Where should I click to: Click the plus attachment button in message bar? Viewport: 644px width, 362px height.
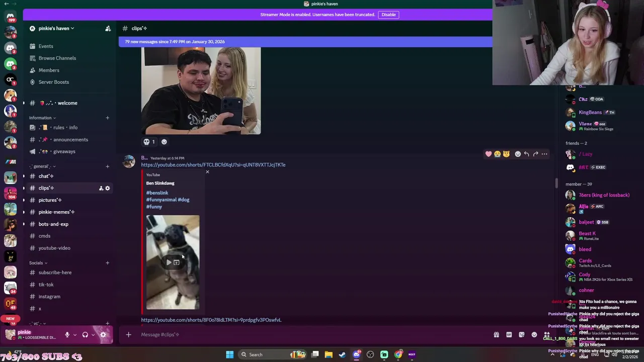click(x=128, y=335)
